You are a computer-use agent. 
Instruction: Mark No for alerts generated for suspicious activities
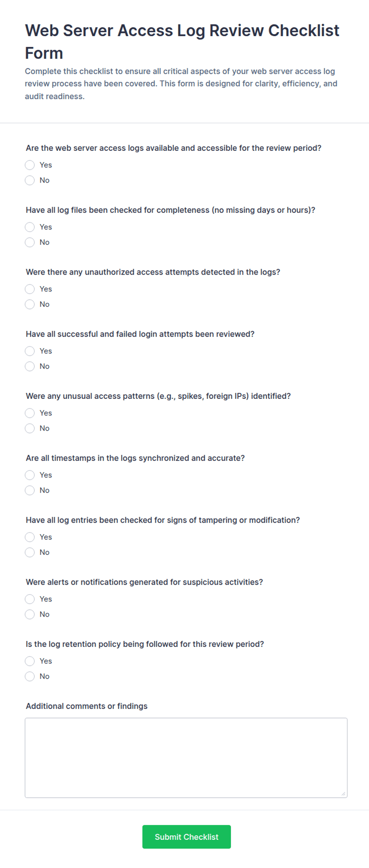[30, 614]
